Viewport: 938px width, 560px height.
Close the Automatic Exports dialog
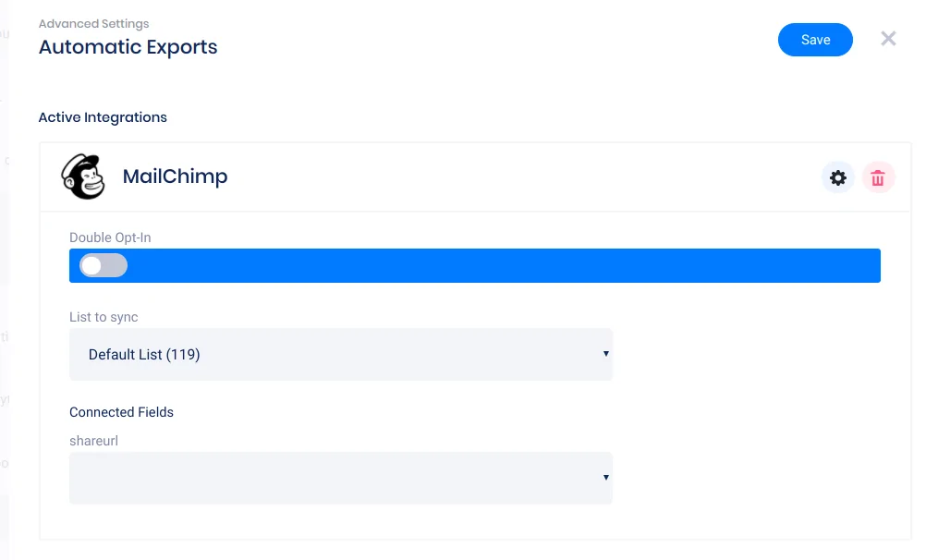click(x=888, y=39)
